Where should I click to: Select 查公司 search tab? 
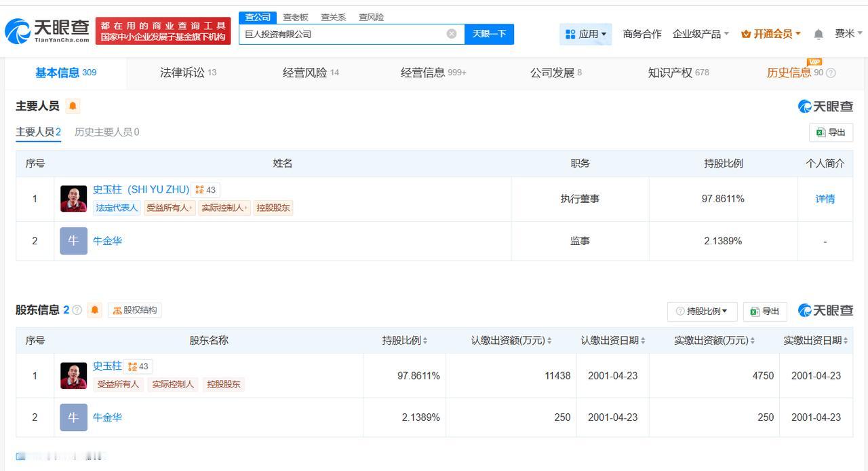[x=258, y=17]
